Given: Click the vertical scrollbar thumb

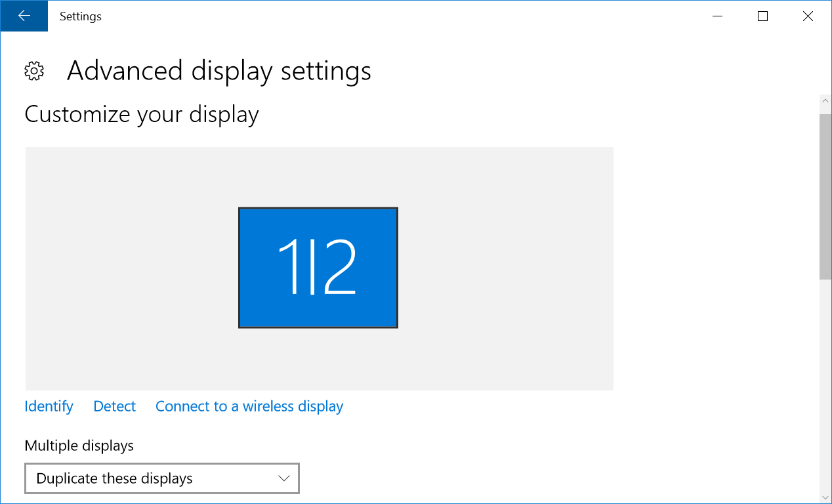Looking at the screenshot, I should (x=825, y=197).
